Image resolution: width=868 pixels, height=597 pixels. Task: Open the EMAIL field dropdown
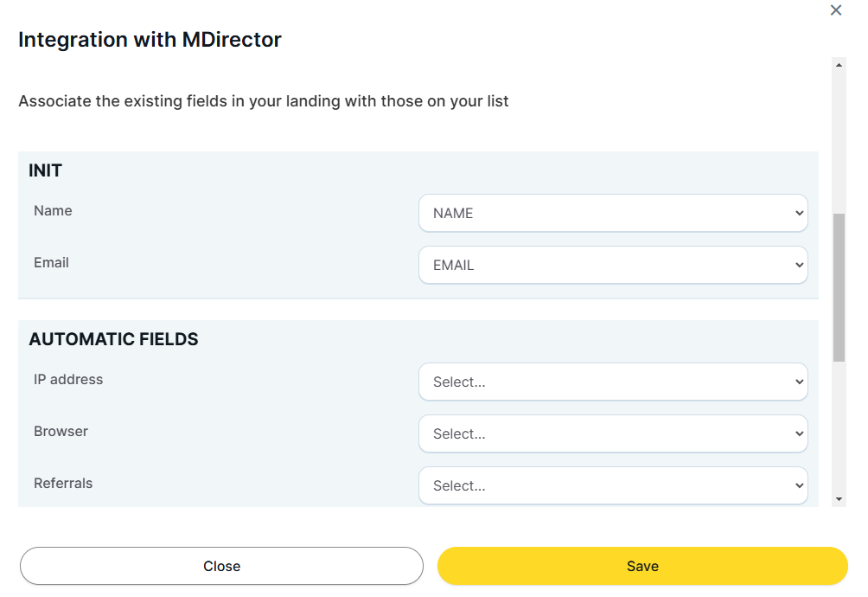tap(613, 265)
